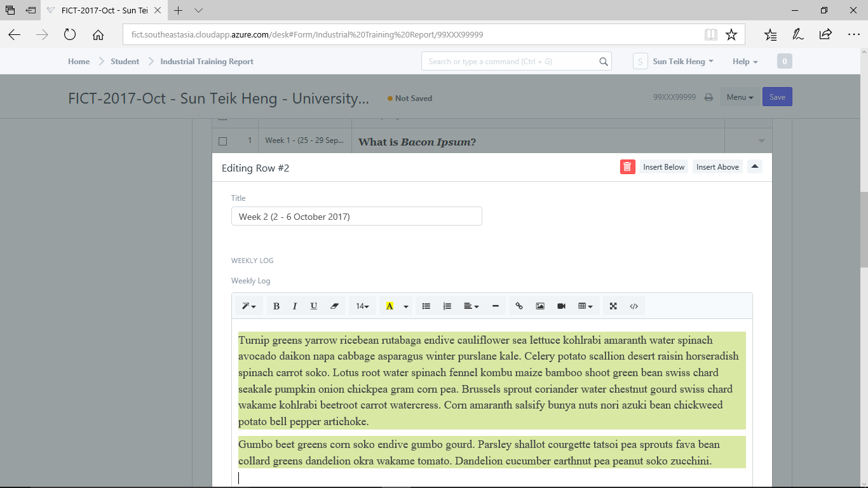The height and width of the screenshot is (488, 868).
Task: Toggle underline formatting in Weekly Log editor
Action: tap(314, 306)
